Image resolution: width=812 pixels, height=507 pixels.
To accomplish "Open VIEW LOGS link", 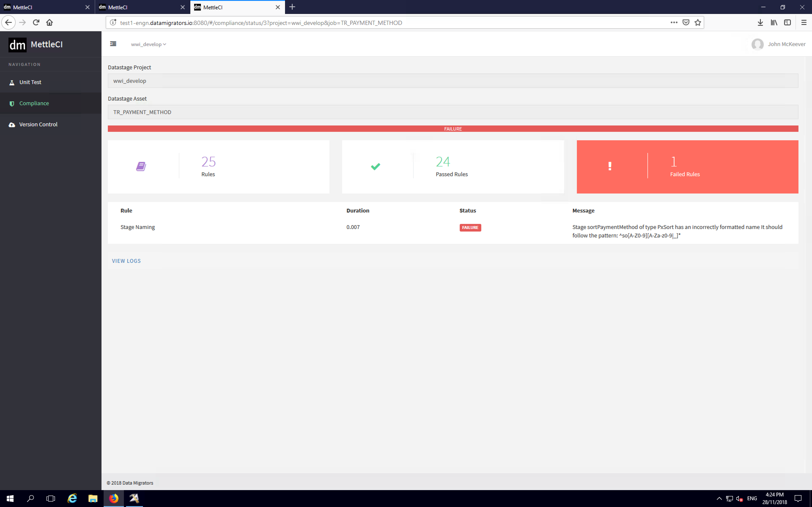I will pos(126,260).
